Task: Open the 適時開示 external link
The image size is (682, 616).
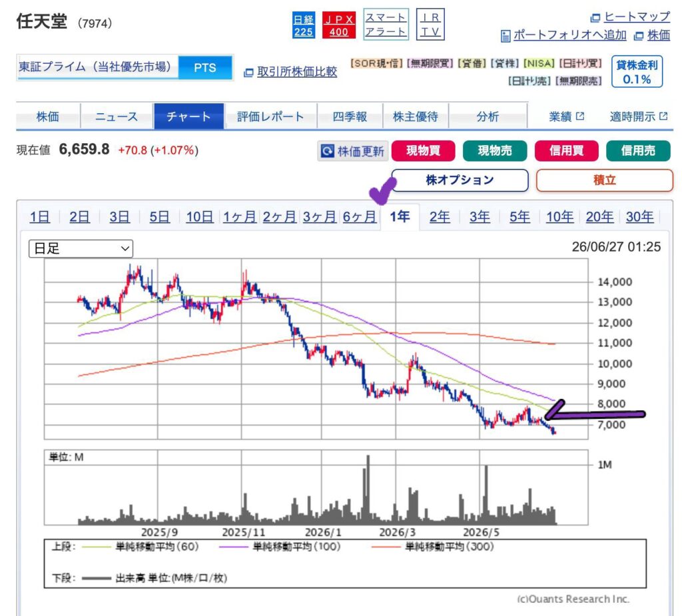Action: [x=639, y=117]
